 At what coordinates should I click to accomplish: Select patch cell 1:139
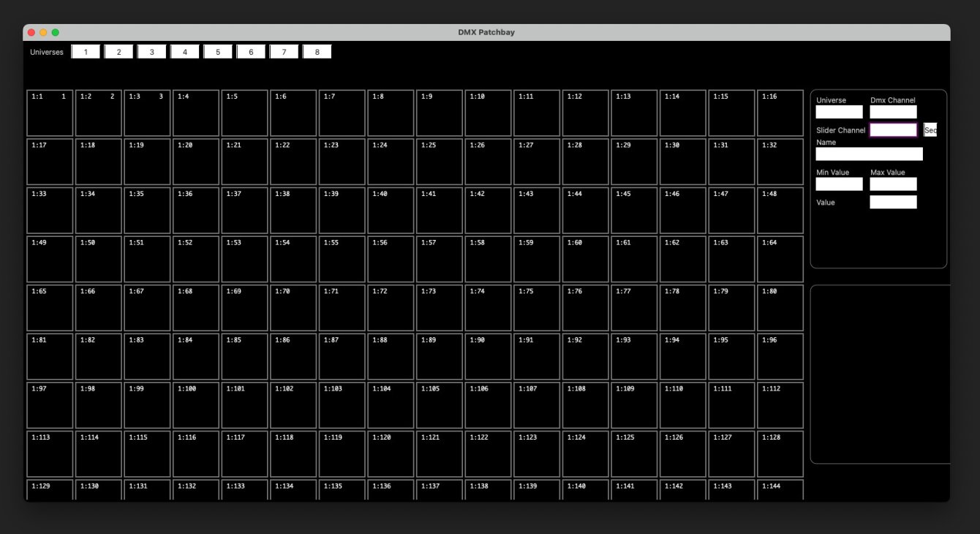tap(537, 490)
